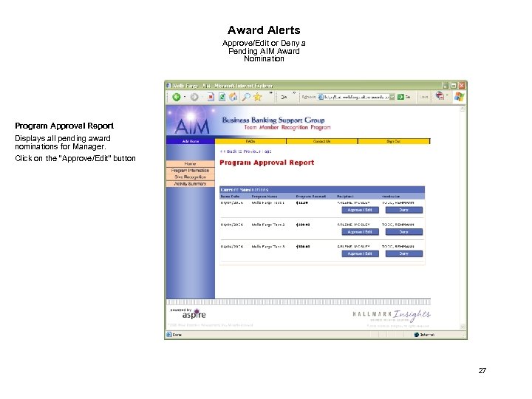Deny the Wells Fargo Test 1 nomination
This screenshot has height=399, width=532.
(403, 210)
